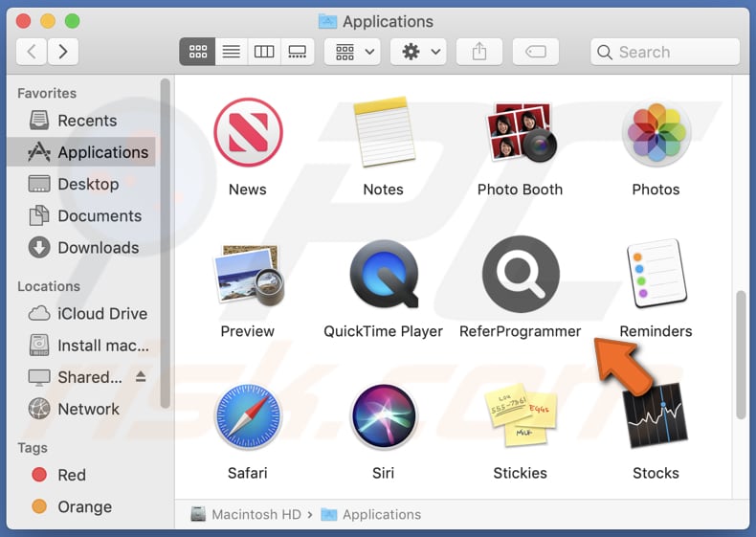Launch Photo Booth app icon
This screenshot has width=756, height=537.
tap(521, 132)
